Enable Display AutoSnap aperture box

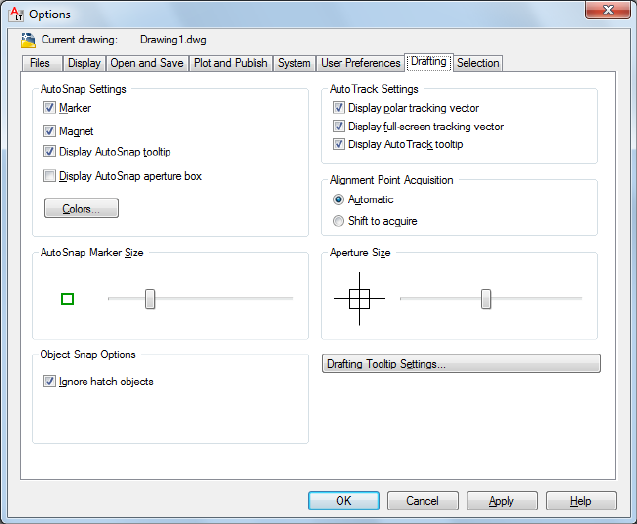click(50, 176)
